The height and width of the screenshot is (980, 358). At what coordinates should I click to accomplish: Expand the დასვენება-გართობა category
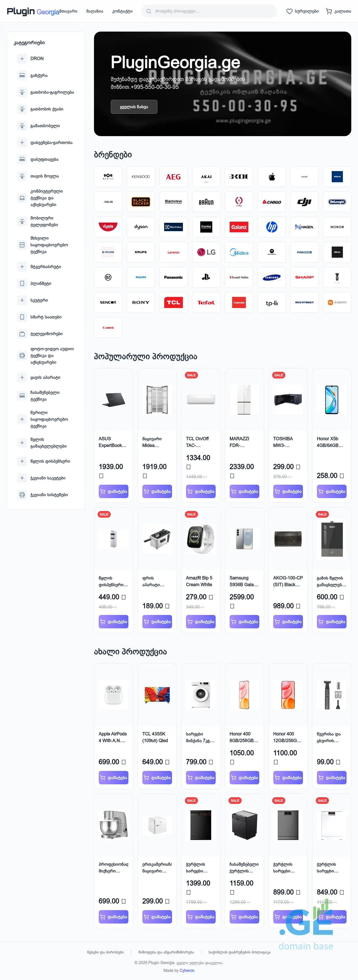[x=22, y=143]
